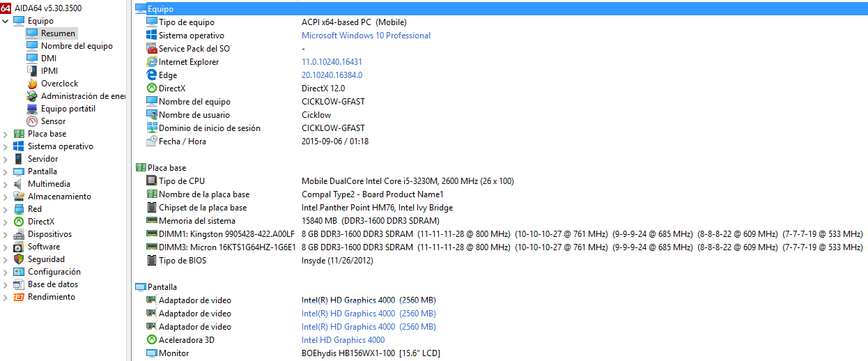Select the DIMM3 Micron memory row
The image size is (868, 361).
coord(501,247)
